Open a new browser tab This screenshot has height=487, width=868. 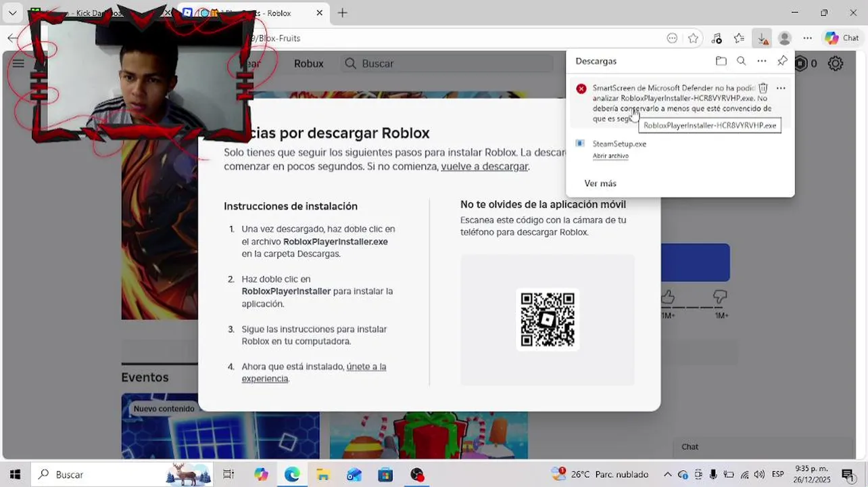[343, 13]
